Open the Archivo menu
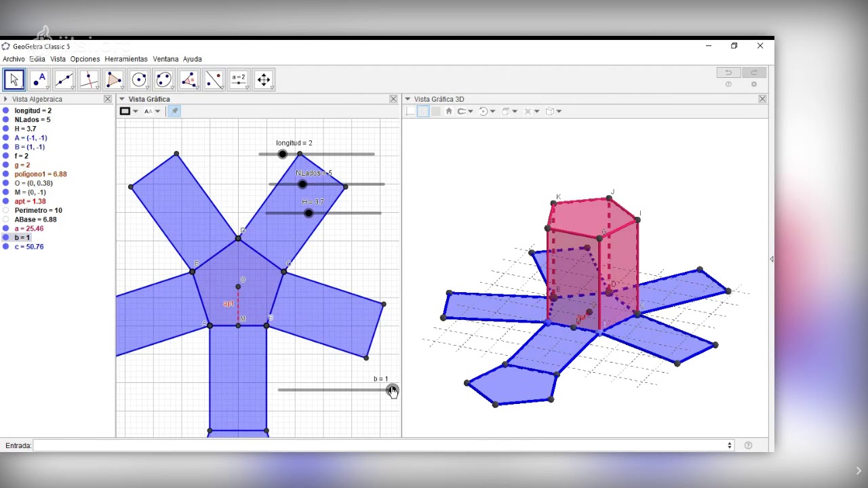 [x=14, y=59]
